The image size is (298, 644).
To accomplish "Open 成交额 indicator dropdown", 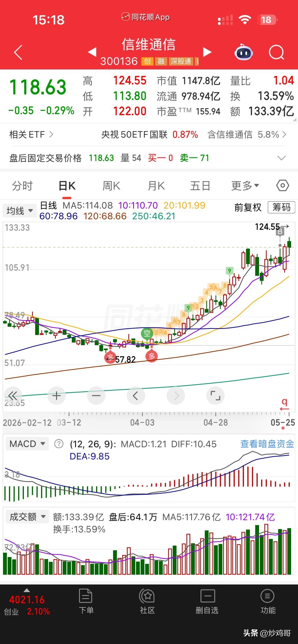I will click(x=27, y=517).
